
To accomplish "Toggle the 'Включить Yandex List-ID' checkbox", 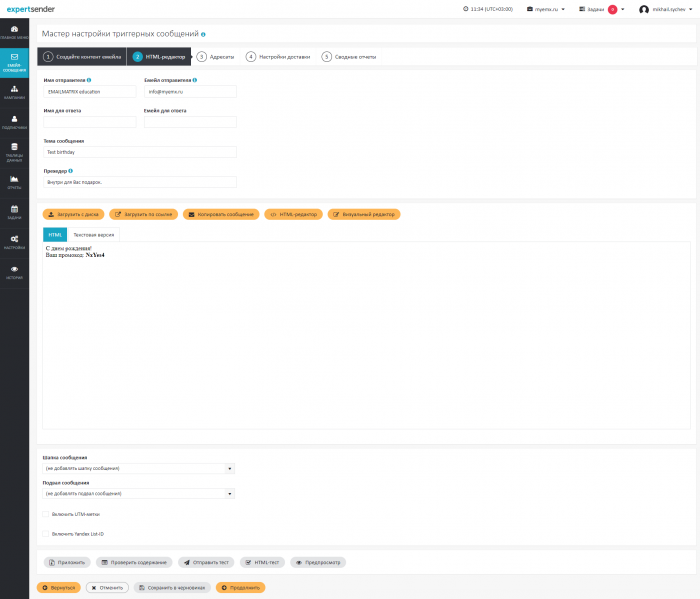I will (45, 534).
